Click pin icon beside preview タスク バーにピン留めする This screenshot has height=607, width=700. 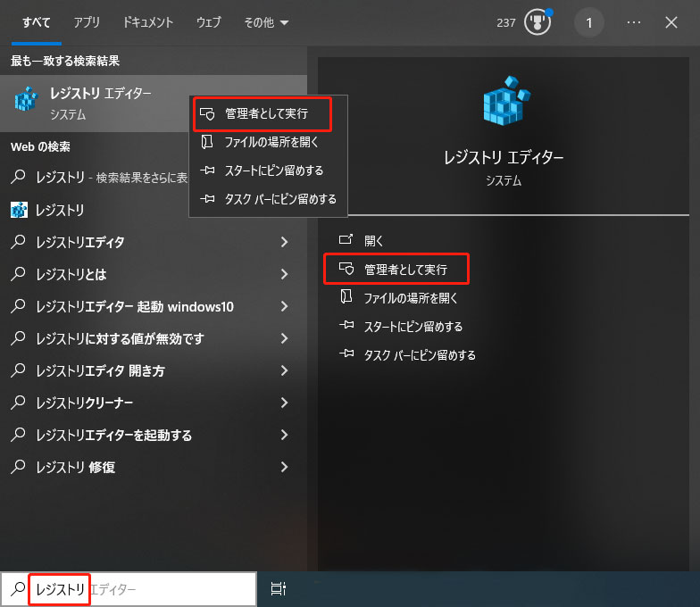point(346,353)
